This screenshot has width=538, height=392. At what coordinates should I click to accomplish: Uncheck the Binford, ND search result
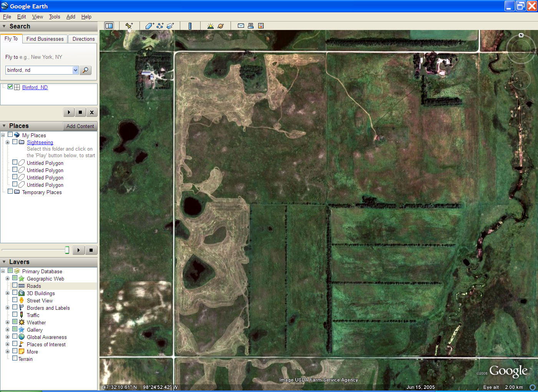(10, 87)
